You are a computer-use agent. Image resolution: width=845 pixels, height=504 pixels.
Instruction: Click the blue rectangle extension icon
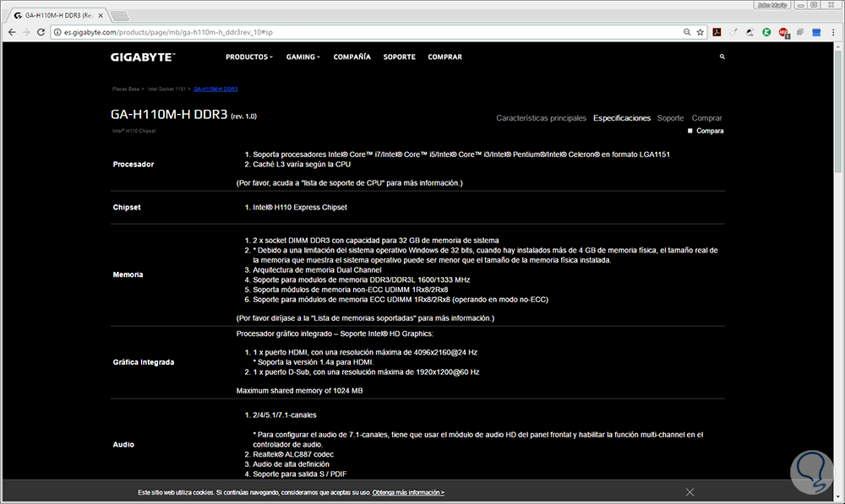pyautogui.click(x=816, y=32)
